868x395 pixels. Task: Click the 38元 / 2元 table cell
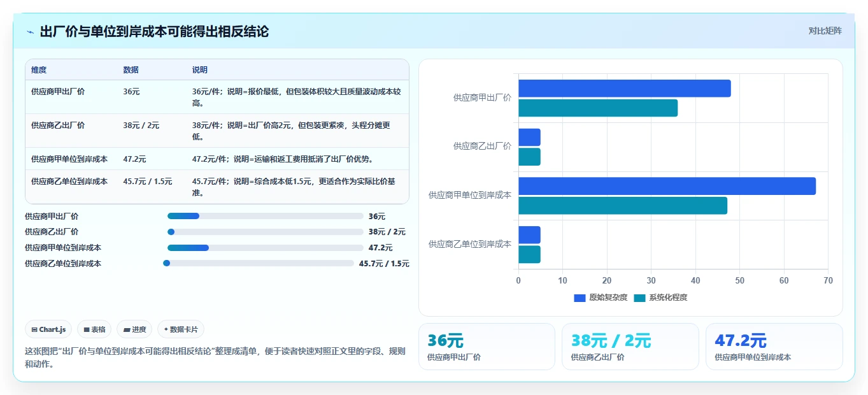coord(141,126)
